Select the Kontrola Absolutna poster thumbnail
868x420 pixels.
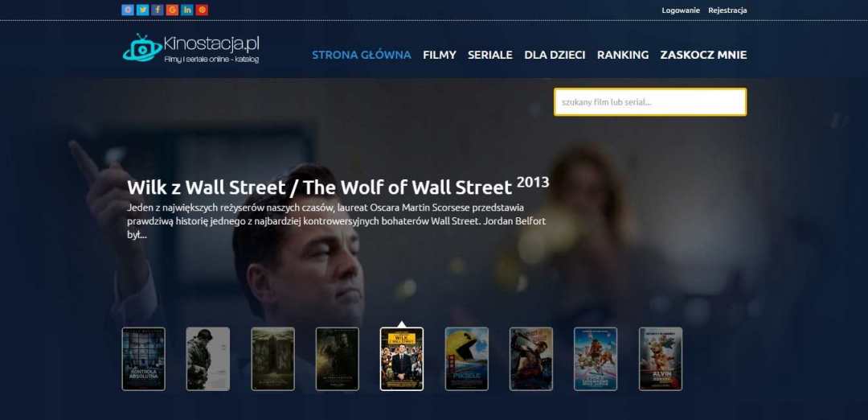click(144, 359)
